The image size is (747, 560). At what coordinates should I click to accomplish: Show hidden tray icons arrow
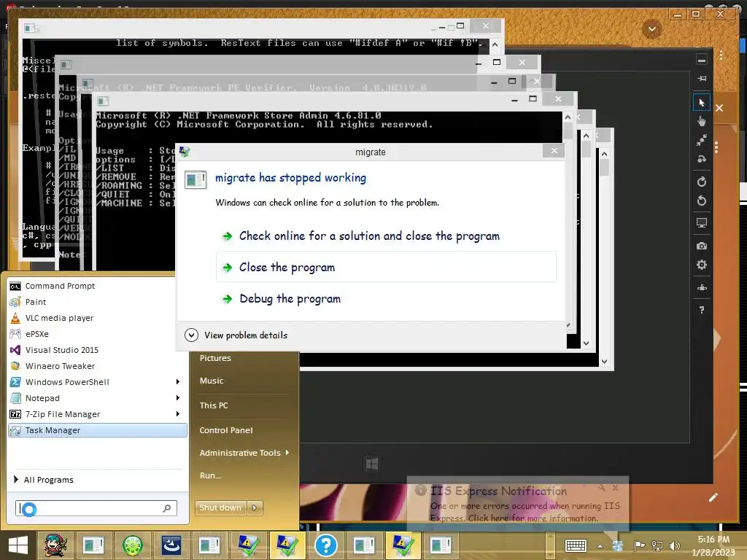600,546
